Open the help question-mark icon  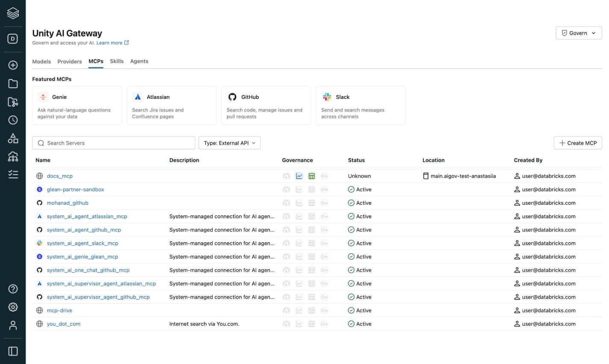13,289
